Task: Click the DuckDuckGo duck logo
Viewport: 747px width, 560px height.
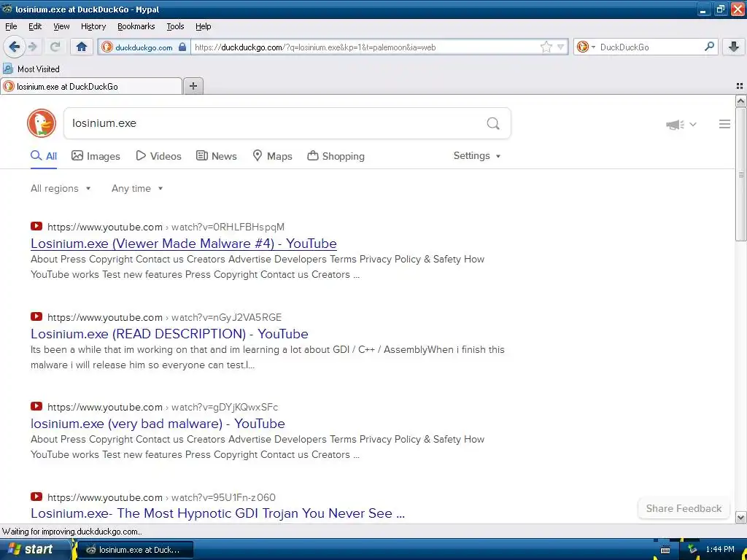Action: (x=42, y=123)
